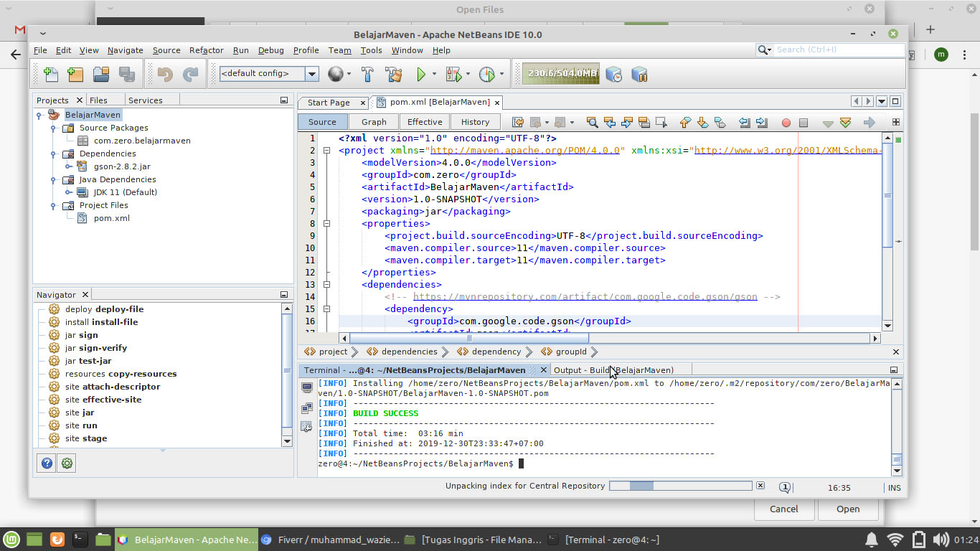Click Find Next Occurrence icon
The height and width of the screenshot is (551, 980).
pos(626,123)
